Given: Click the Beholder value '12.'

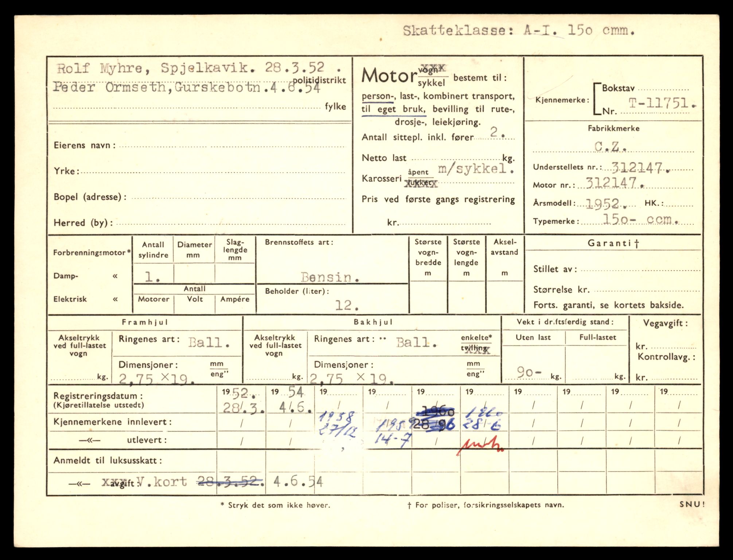Looking at the screenshot, I should [x=347, y=305].
